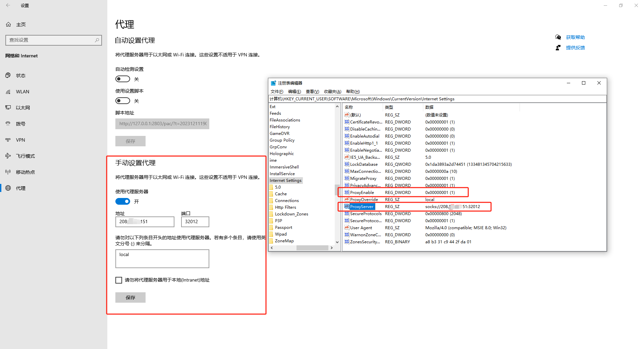Select the ProxyServer registry value

click(362, 207)
